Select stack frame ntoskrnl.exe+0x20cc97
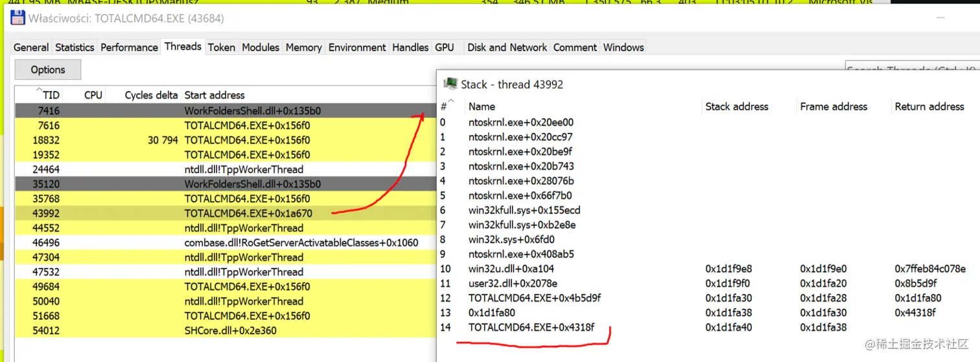The width and height of the screenshot is (980, 362). 708,137
